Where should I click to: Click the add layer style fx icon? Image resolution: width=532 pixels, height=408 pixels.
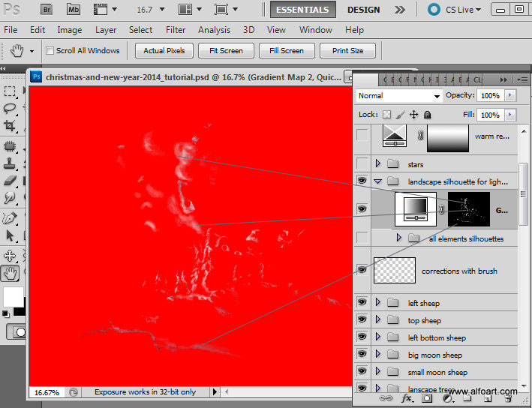point(408,399)
